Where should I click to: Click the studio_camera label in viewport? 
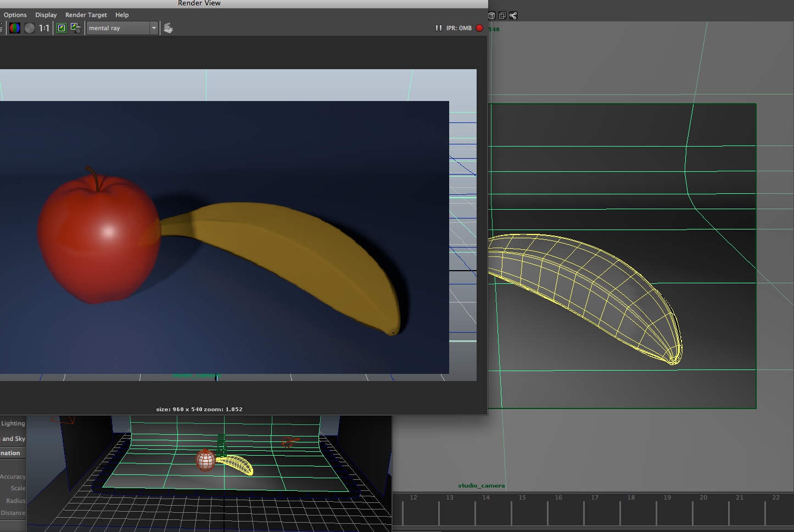pyautogui.click(x=481, y=486)
